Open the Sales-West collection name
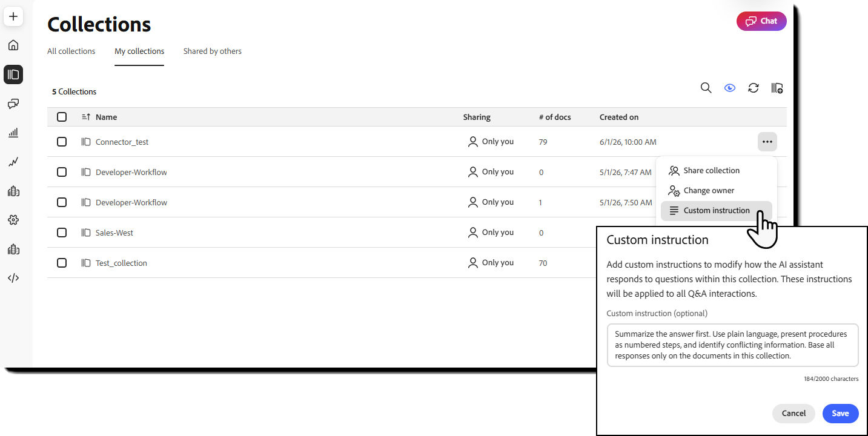Viewport: 868px width, 436px height. (x=114, y=233)
